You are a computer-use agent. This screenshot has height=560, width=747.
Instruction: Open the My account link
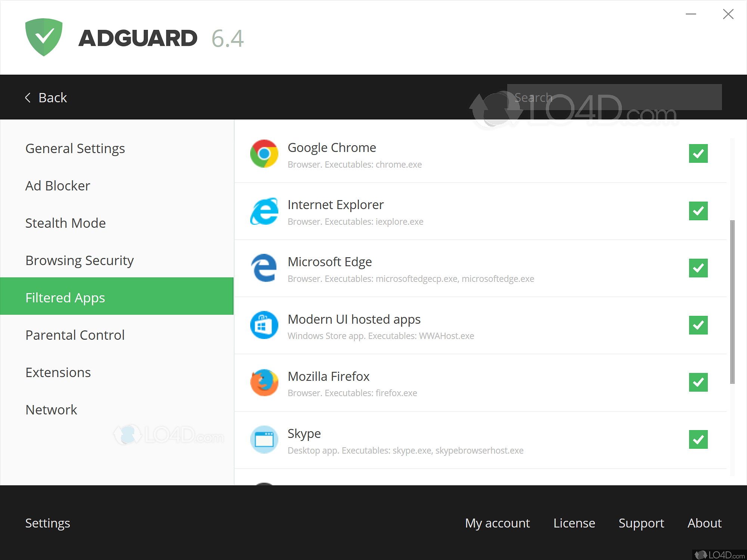[x=497, y=523]
